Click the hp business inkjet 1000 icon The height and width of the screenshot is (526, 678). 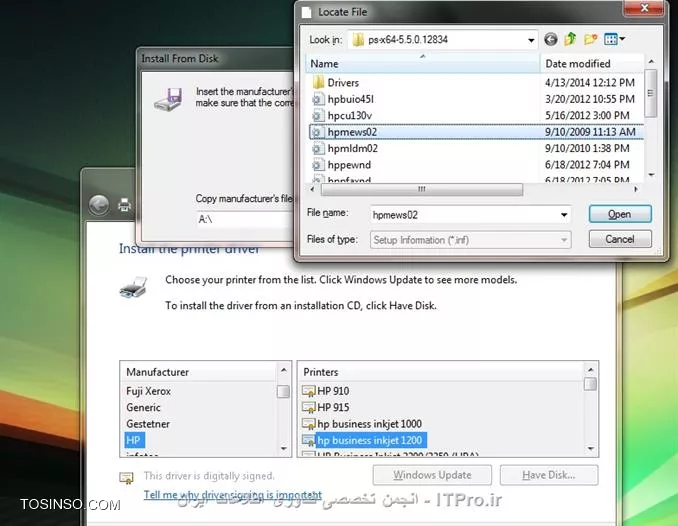309,424
